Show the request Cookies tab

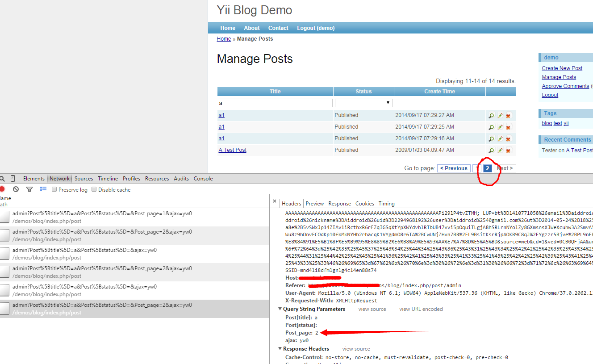(x=365, y=204)
